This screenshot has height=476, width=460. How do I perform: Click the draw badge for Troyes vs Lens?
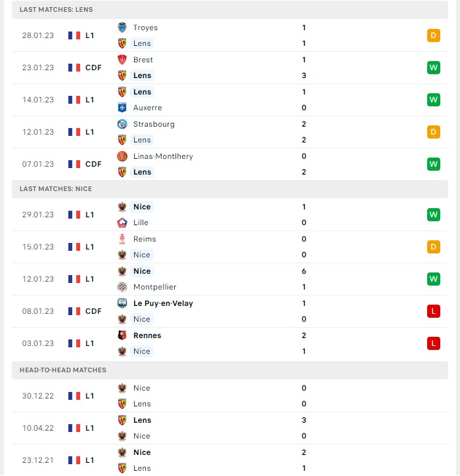pos(434,35)
